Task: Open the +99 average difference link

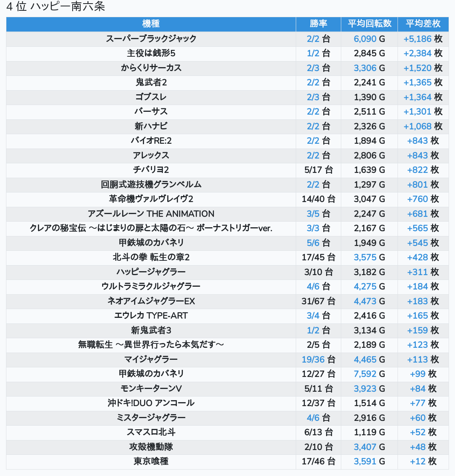Action: coord(417,374)
